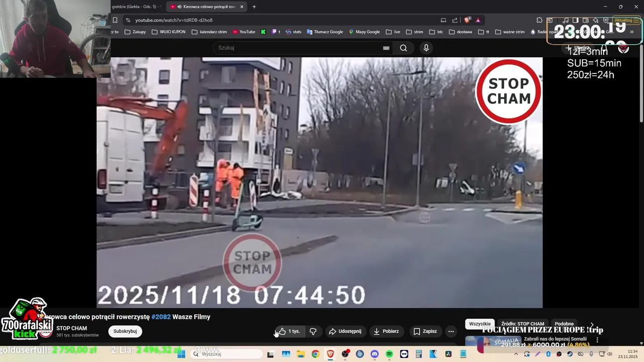Viewport: 644px width, 362px height.
Task: Open a new browser tab with plus
Action: click(x=254, y=7)
